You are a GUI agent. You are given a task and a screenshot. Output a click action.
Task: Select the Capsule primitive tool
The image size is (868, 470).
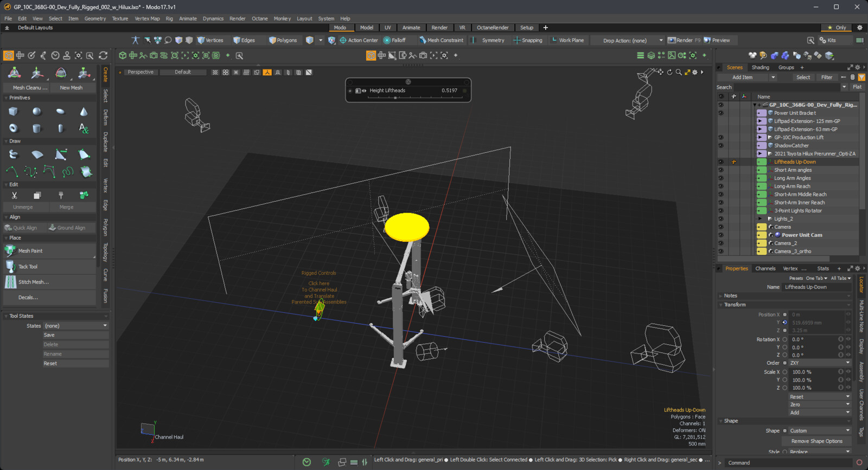(x=60, y=128)
